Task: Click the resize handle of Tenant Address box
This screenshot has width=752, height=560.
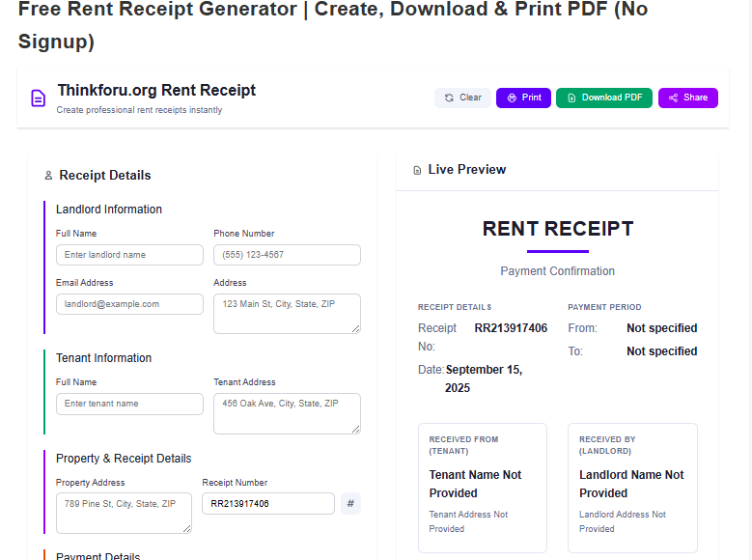Action: [356, 430]
